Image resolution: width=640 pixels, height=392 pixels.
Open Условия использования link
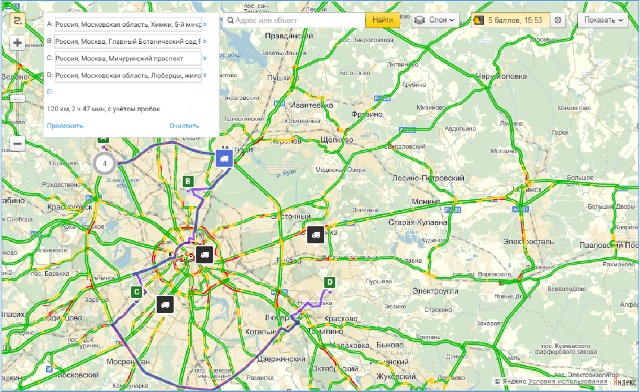point(568,381)
